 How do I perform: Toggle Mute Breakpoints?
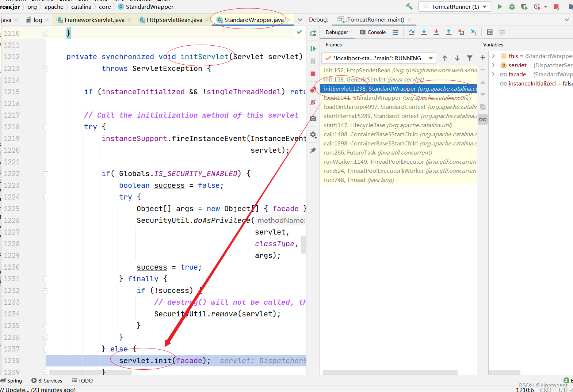313,102
